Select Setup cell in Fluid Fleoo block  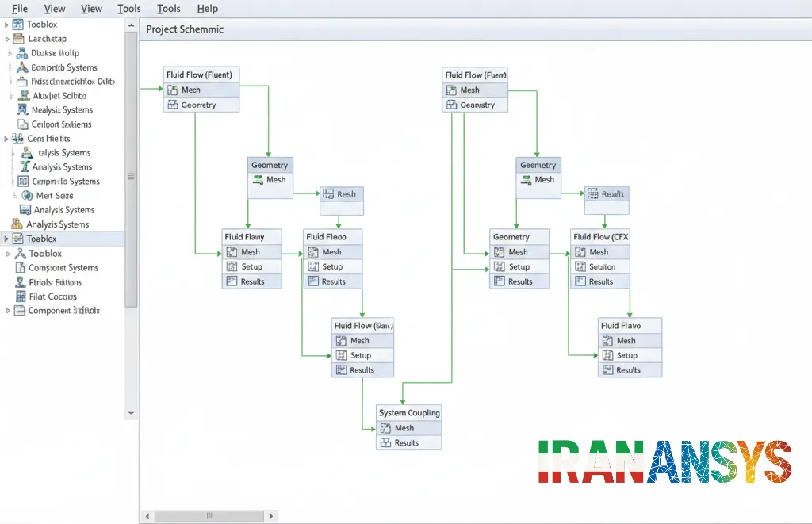[332, 266]
